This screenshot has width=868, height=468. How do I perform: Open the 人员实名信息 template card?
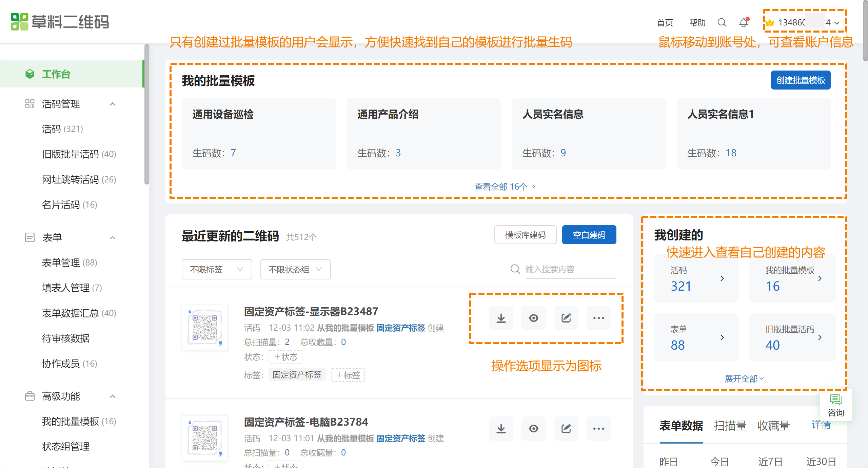pyautogui.click(x=589, y=134)
